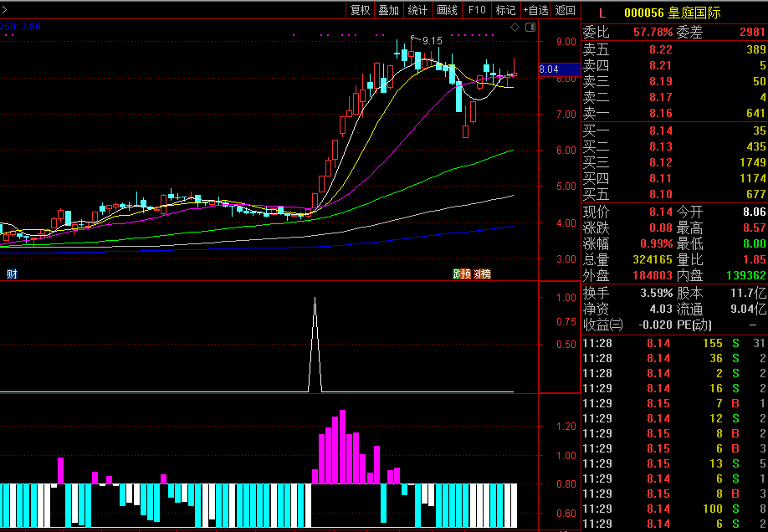Select the 11:28 tick with volume 36

[x=674, y=359]
